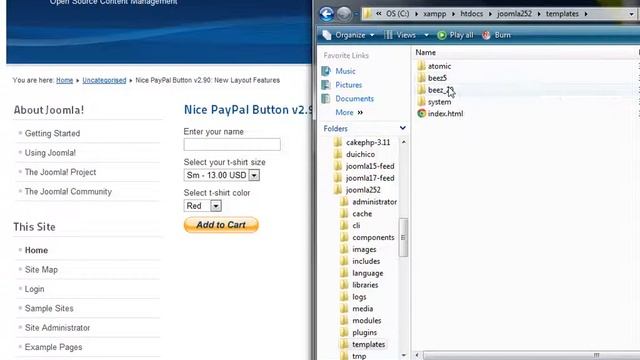Click folder tree scroll down arrow

[x=403, y=356]
